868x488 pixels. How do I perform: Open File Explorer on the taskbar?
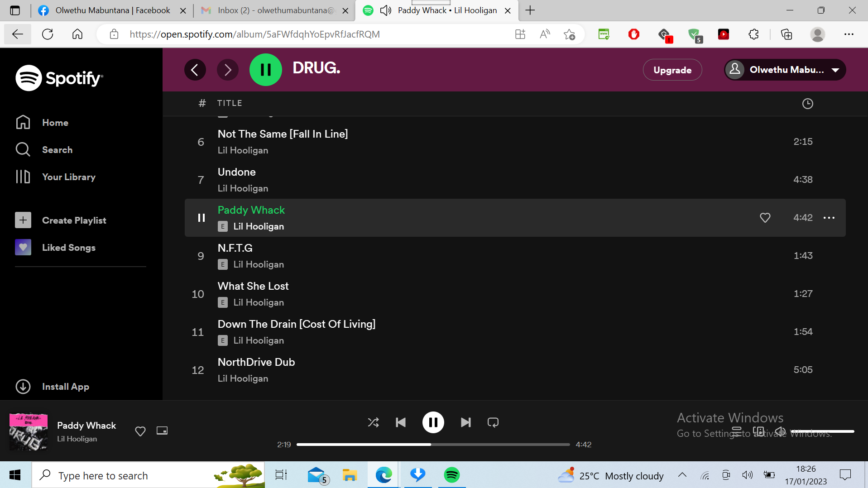[350, 475]
